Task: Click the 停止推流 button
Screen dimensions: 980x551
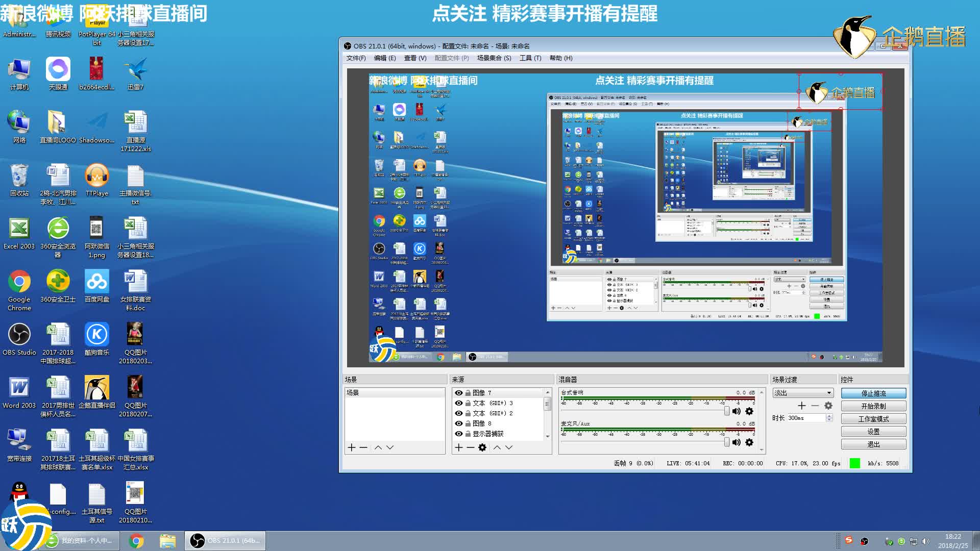Action: tap(873, 393)
